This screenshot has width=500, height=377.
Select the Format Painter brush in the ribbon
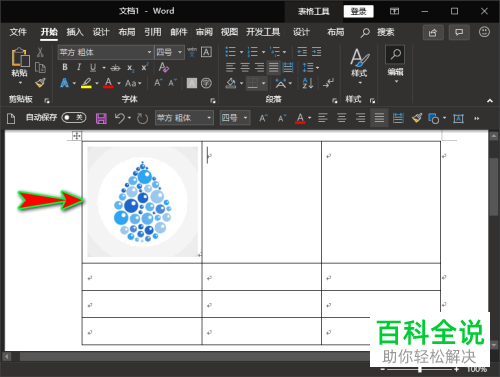(x=40, y=82)
